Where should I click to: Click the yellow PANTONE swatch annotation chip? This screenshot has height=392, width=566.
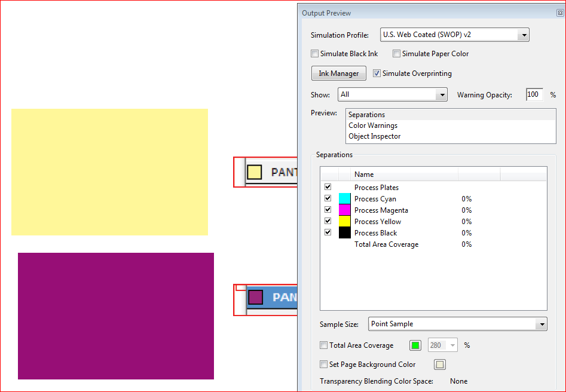pyautogui.click(x=255, y=171)
